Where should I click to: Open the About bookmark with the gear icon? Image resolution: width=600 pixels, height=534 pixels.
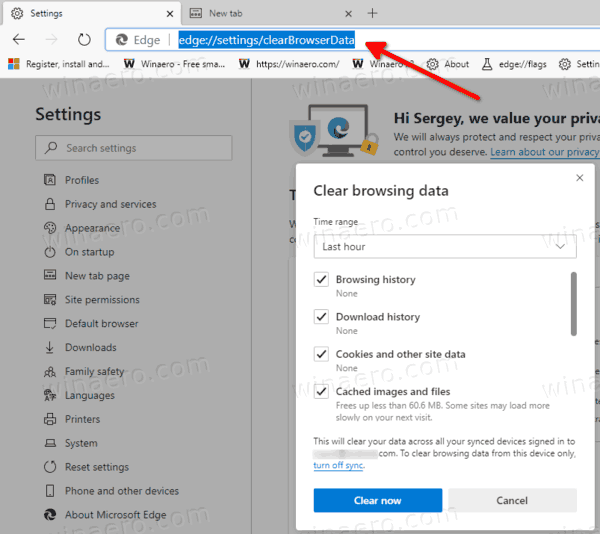point(448,64)
